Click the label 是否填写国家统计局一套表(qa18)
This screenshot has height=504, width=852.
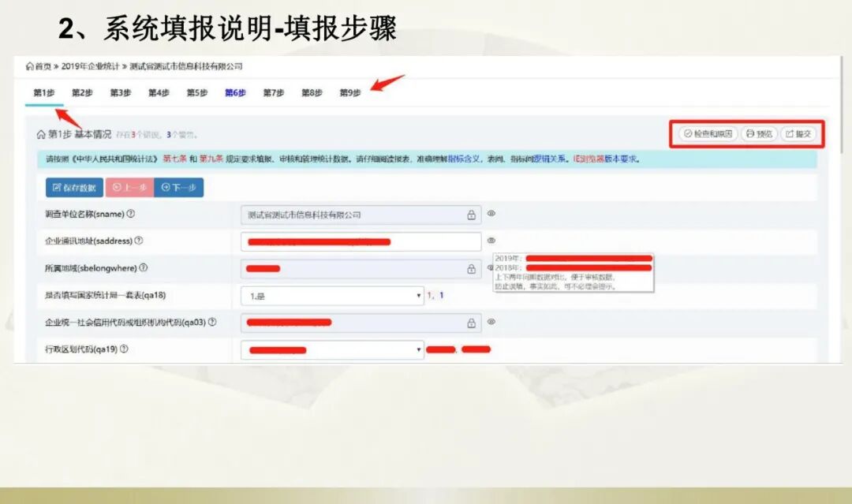click(106, 296)
